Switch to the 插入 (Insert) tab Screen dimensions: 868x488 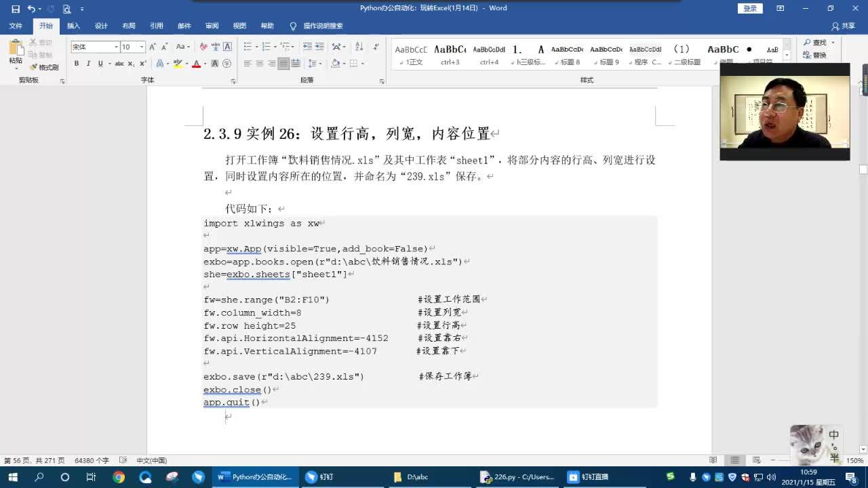click(x=73, y=26)
